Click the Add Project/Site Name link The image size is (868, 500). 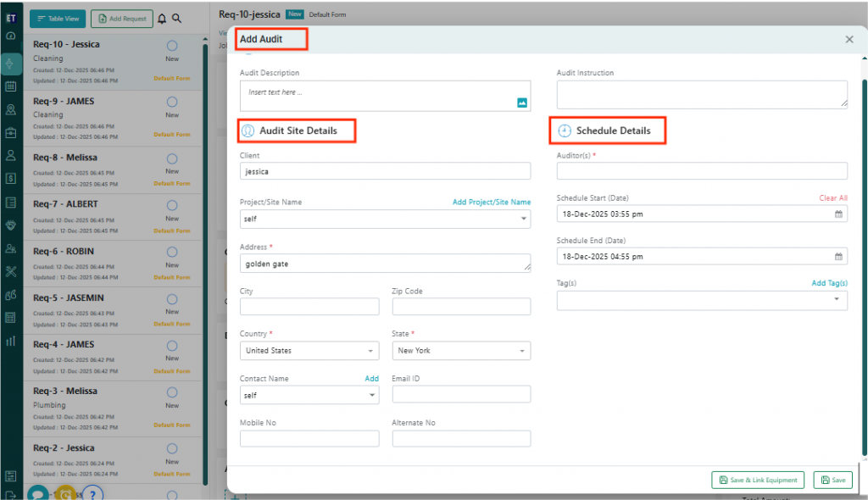pos(491,202)
